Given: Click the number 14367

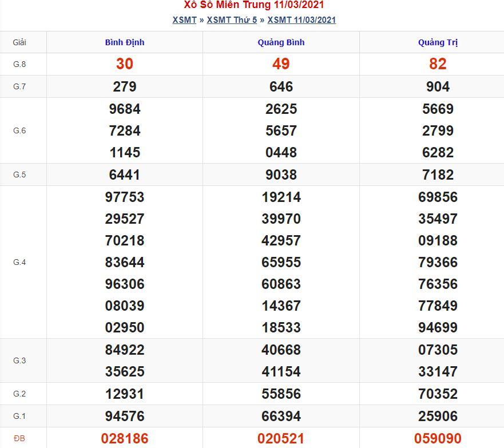Looking at the screenshot, I should point(281,306).
